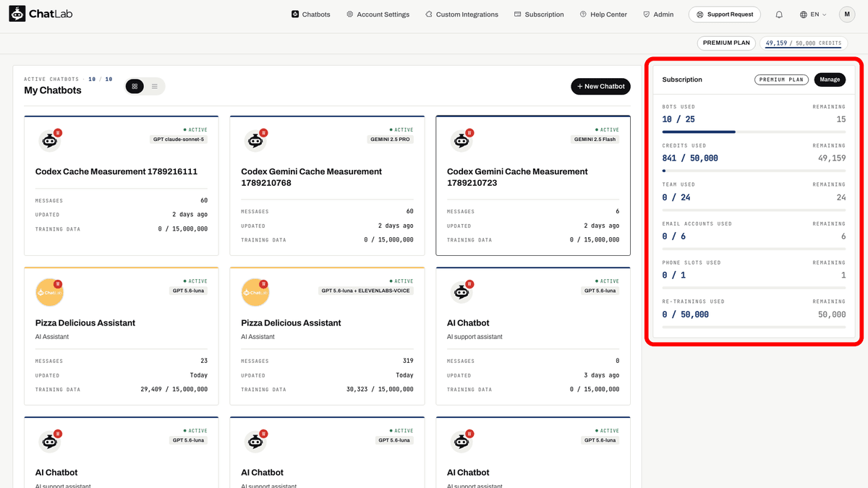Image resolution: width=868 pixels, height=488 pixels.
Task: Open the M user avatar menu
Action: [x=847, y=14]
